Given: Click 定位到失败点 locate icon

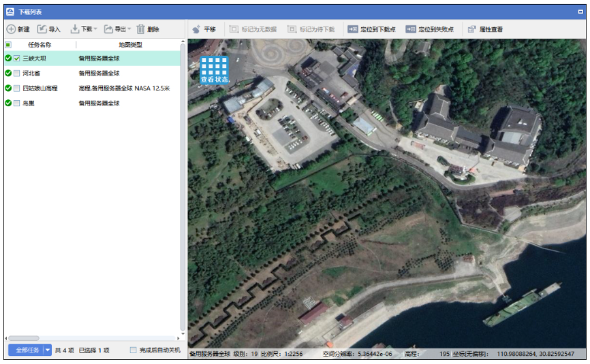Looking at the screenshot, I should [x=411, y=29].
